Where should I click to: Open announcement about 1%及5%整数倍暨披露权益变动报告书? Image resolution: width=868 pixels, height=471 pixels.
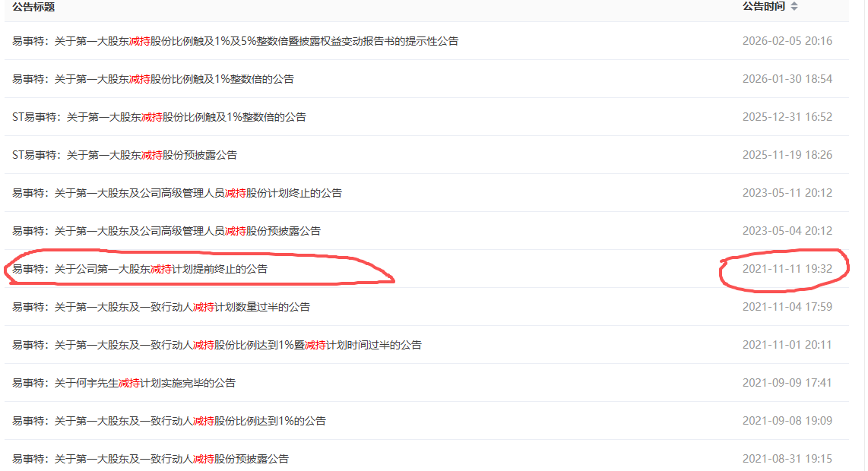(236, 41)
